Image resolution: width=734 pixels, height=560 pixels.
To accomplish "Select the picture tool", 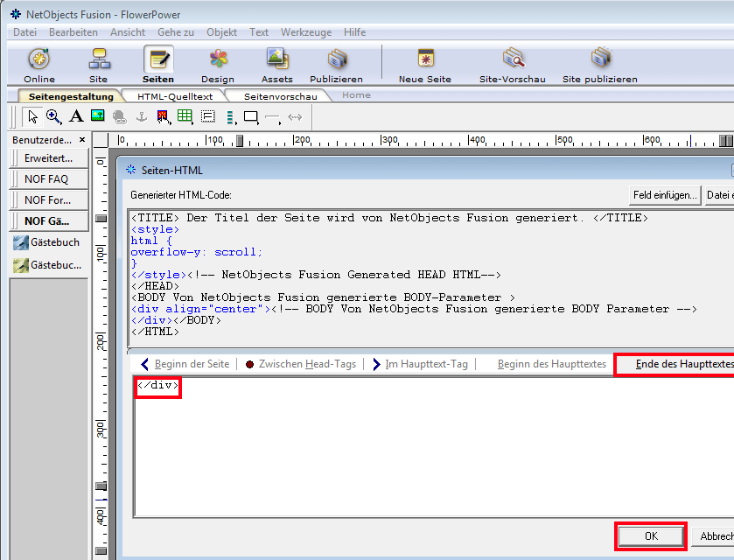I will 98,115.
